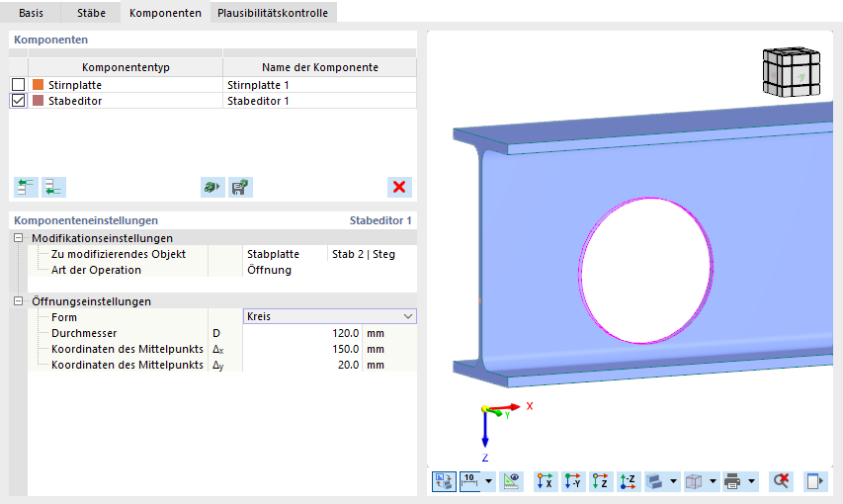Open the Form dropdown showing Kreis
Viewport: 843px width, 504px height.
tap(329, 316)
